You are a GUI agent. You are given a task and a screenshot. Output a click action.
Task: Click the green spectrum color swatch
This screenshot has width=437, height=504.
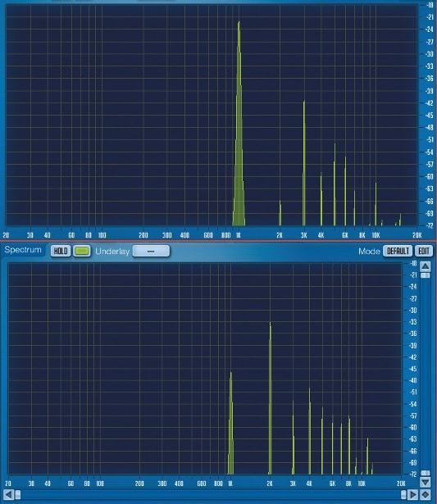[x=82, y=251]
